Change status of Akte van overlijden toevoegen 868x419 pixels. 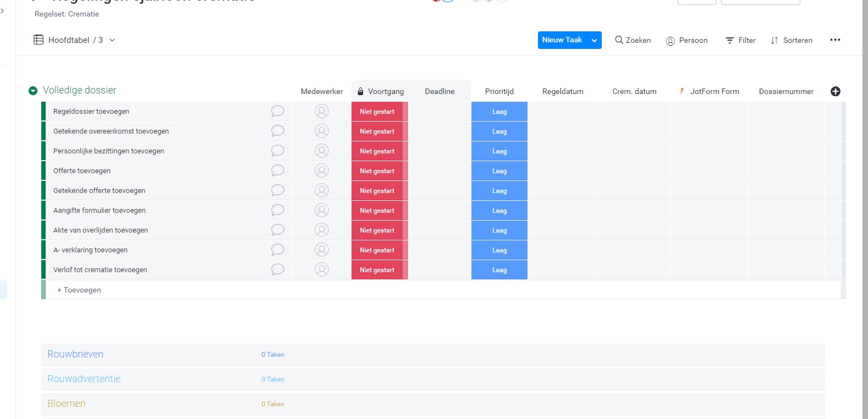(x=380, y=230)
